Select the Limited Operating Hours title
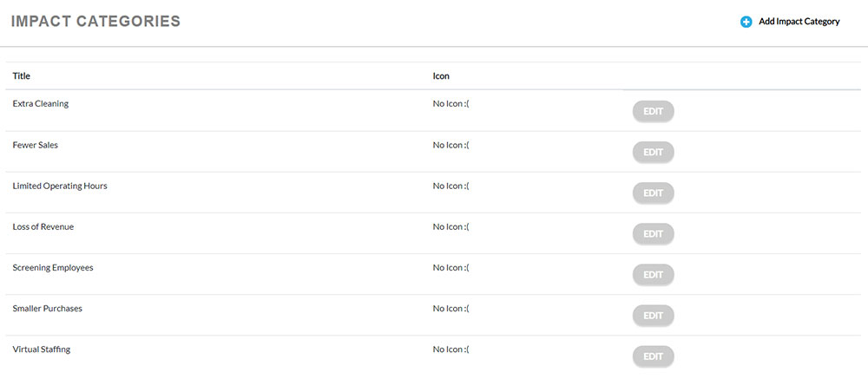Screen dimensions: 868x392 click(60, 186)
